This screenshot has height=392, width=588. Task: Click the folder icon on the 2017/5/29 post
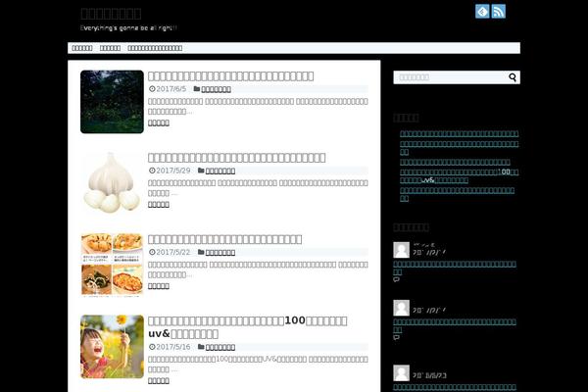pos(201,171)
